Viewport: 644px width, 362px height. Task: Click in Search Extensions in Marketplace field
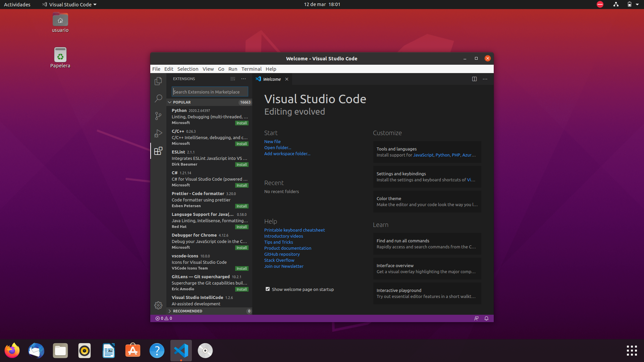[x=210, y=92]
